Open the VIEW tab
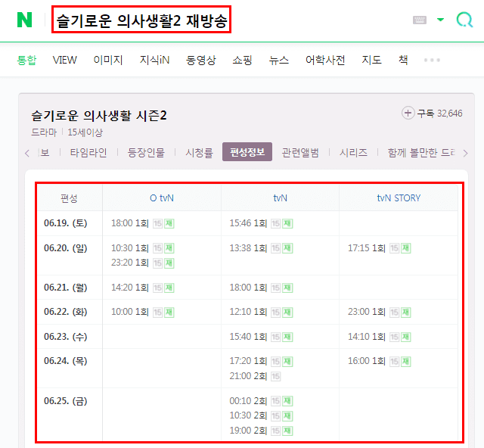Viewport: 484px width, 448px height. (64, 60)
